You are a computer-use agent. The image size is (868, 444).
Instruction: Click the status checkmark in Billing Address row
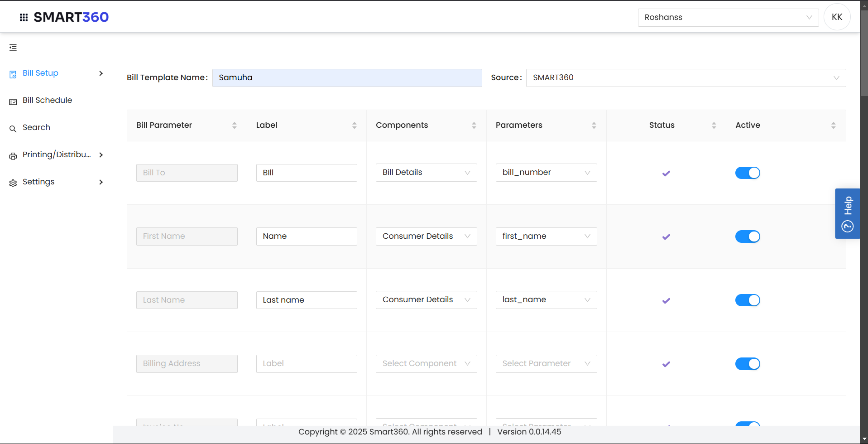[666, 364]
